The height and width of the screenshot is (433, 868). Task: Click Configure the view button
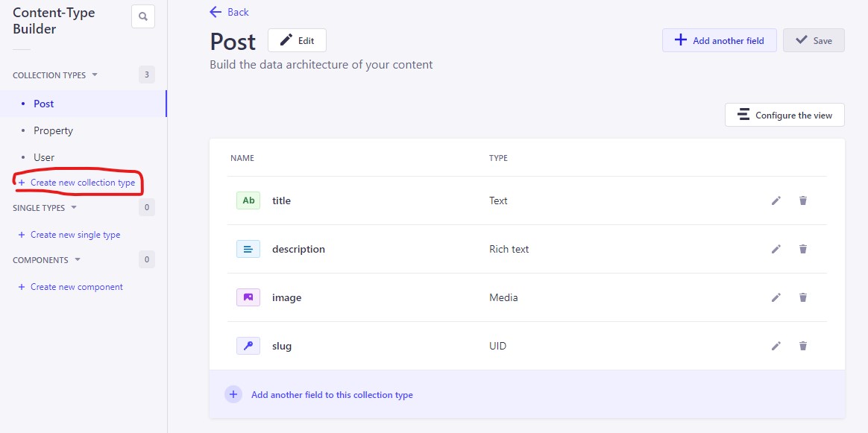[784, 116]
